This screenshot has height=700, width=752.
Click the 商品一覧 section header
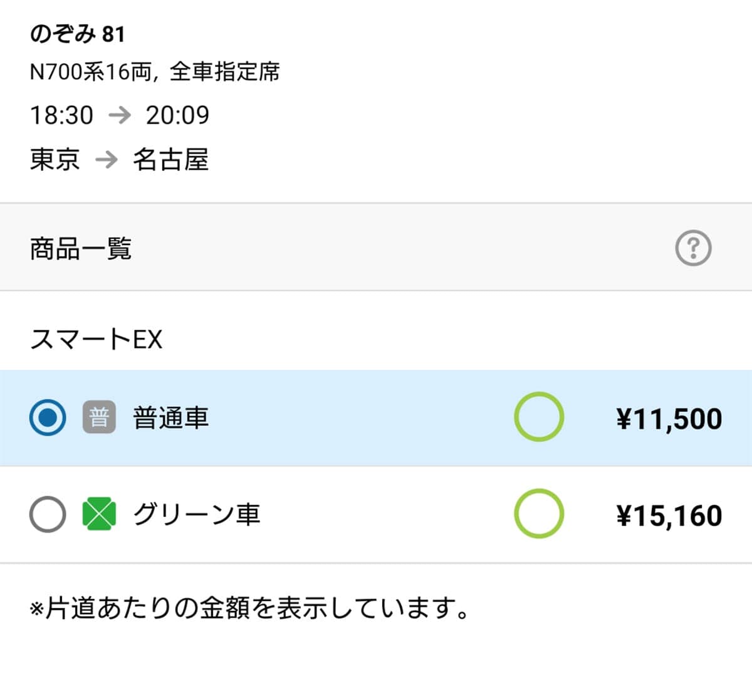pyautogui.click(x=81, y=249)
